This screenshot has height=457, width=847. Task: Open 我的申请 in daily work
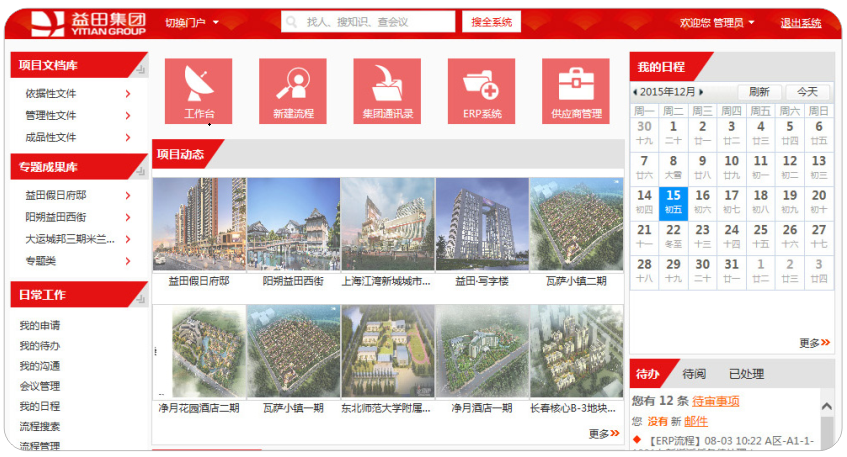(39, 325)
